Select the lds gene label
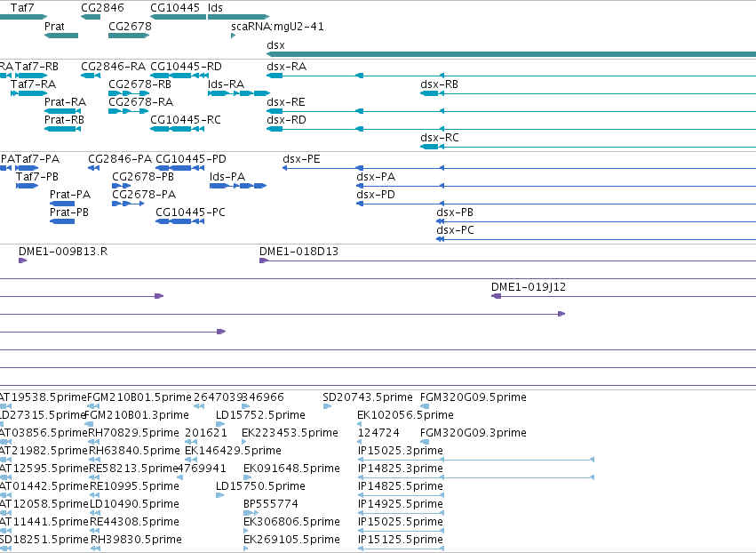Screen dimensions: 756x553 tap(215, 8)
